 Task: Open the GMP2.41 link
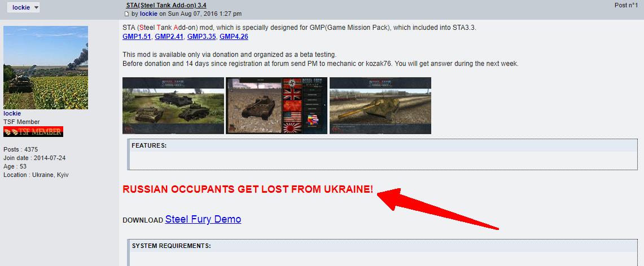[170, 37]
